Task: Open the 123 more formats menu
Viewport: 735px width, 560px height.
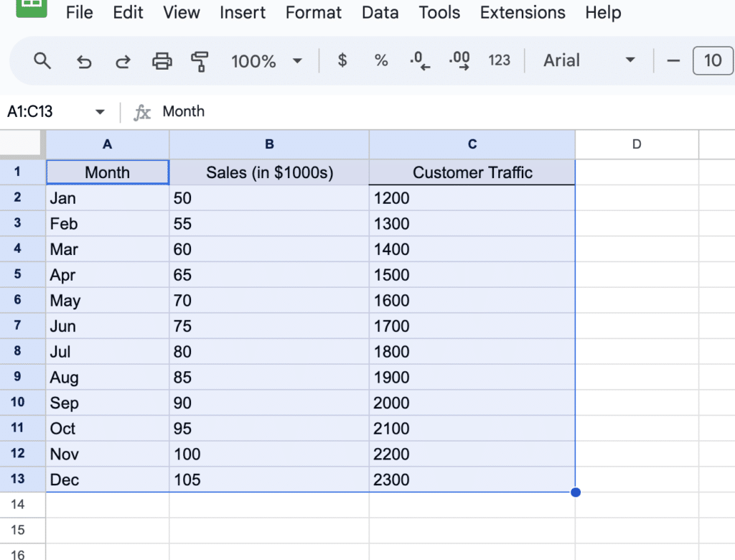Action: click(499, 60)
